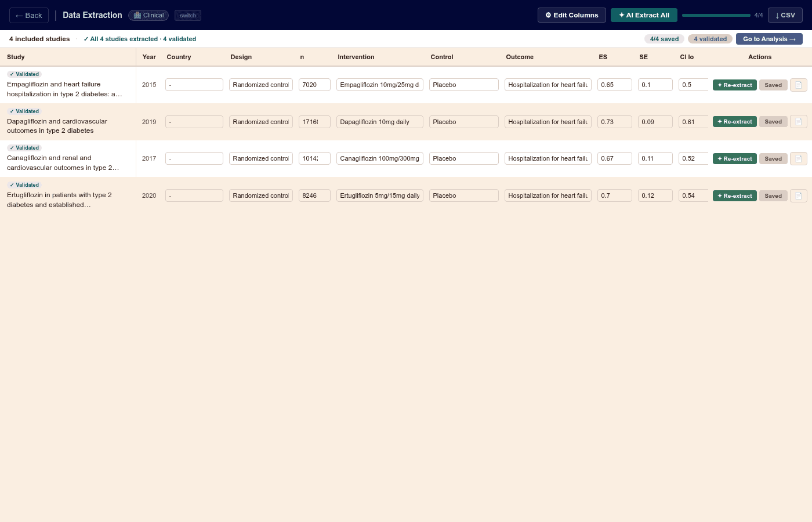
Task: Click the 4/4 saved badge
Action: click(664, 39)
